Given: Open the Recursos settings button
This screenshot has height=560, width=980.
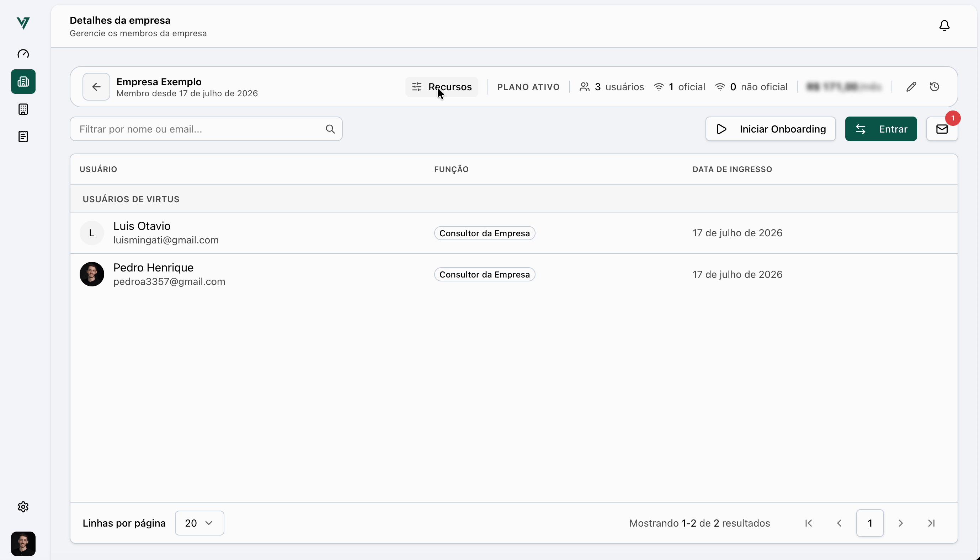Looking at the screenshot, I should pyautogui.click(x=442, y=87).
